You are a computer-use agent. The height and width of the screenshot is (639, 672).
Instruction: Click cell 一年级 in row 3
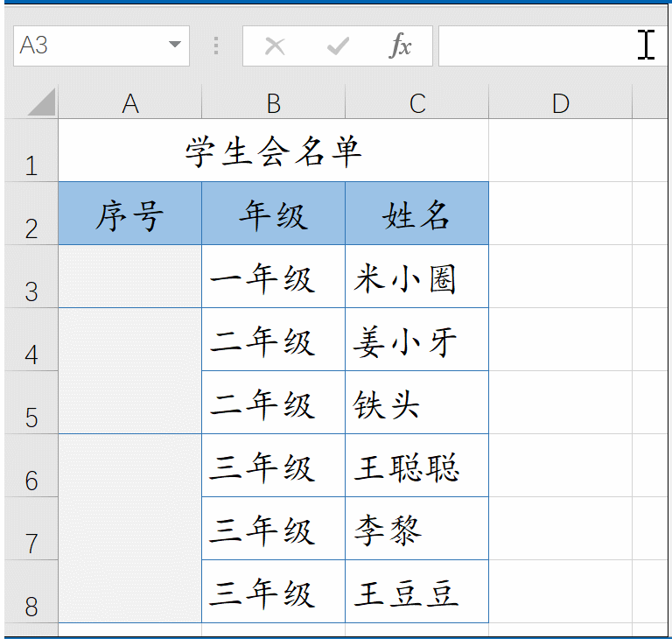273,277
